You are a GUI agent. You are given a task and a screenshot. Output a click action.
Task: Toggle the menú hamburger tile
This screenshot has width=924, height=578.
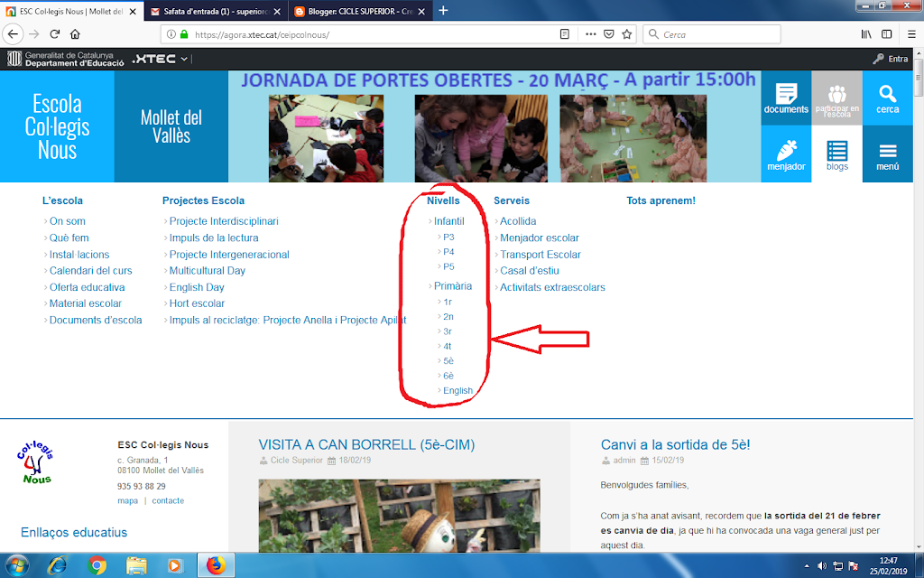[x=887, y=154]
